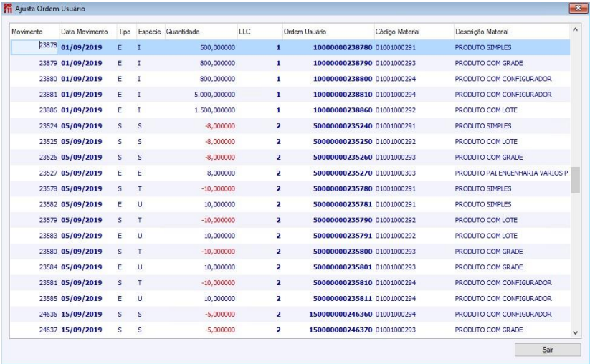Click order user 50000000235270
Screen dimensions: 590x364
click(343, 173)
